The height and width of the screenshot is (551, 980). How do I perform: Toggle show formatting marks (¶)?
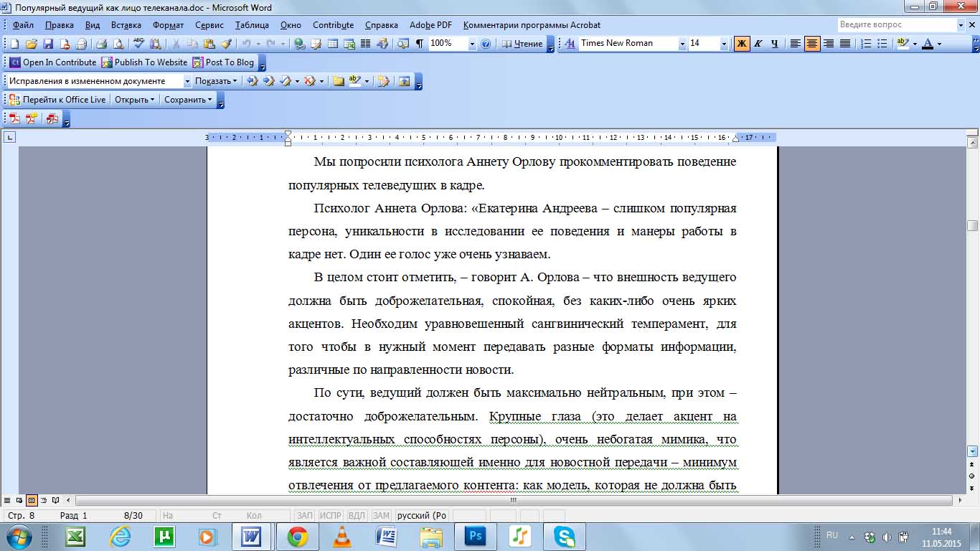point(419,44)
